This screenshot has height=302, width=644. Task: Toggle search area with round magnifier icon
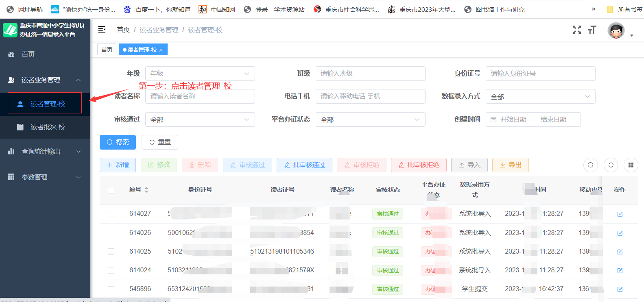point(591,165)
